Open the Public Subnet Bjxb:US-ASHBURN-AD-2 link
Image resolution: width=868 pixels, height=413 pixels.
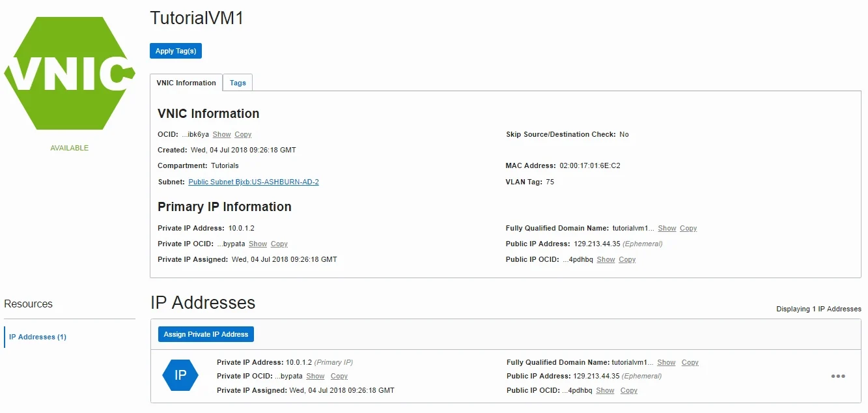[253, 182]
